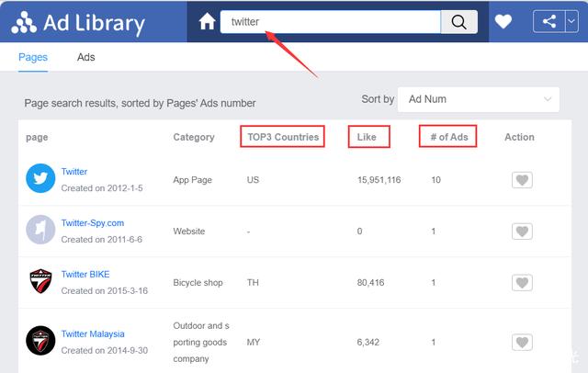Click Created on 2015-3-16 text

pyautogui.click(x=104, y=291)
